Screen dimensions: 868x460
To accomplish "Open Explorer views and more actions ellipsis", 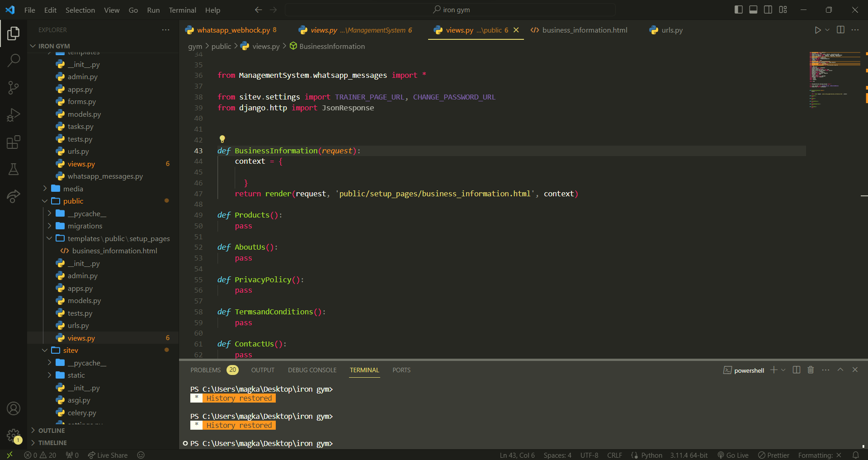I will pyautogui.click(x=166, y=30).
